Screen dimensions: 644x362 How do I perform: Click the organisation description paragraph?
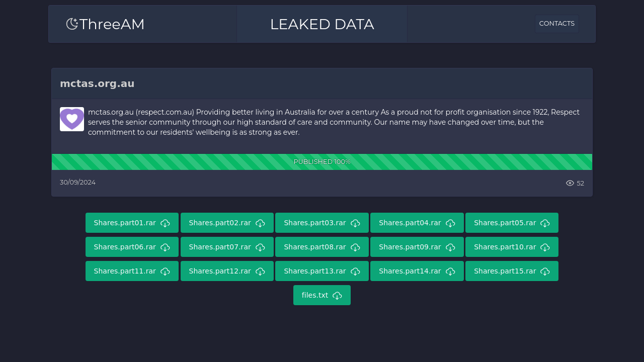[335, 122]
